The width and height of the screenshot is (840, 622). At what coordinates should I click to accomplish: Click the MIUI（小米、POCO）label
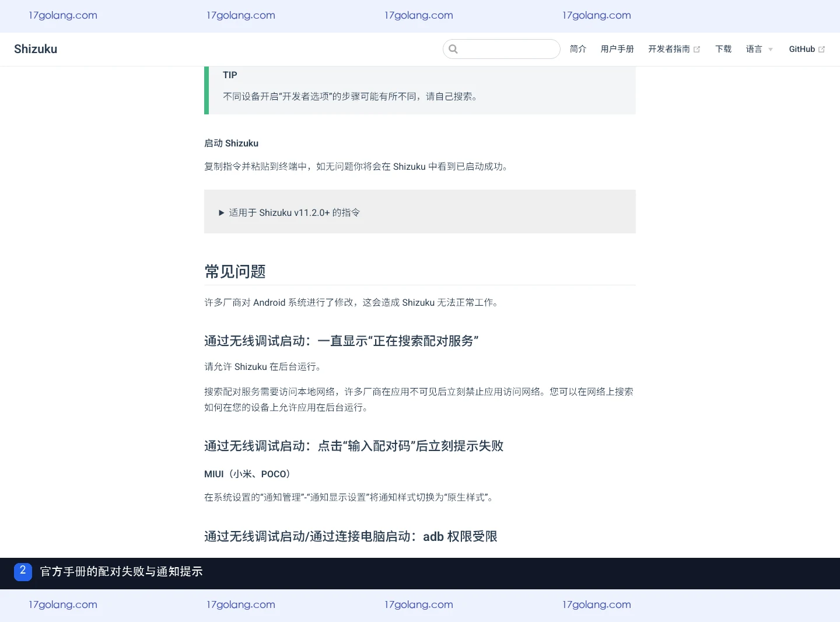point(247,474)
